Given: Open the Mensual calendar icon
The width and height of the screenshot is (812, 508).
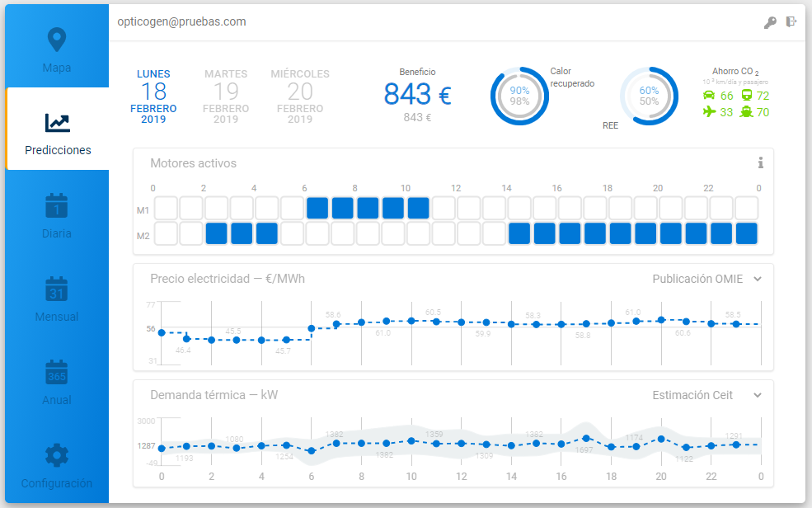Looking at the screenshot, I should (56, 289).
